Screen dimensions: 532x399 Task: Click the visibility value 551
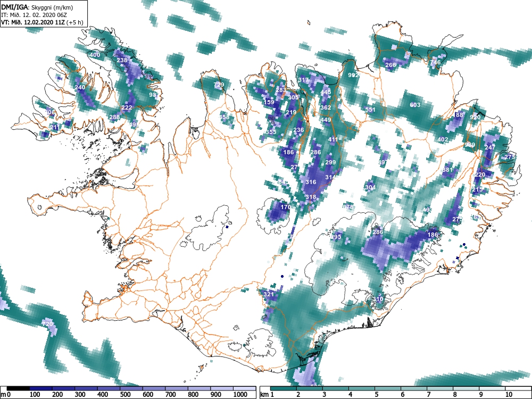pyautogui.click(x=370, y=110)
